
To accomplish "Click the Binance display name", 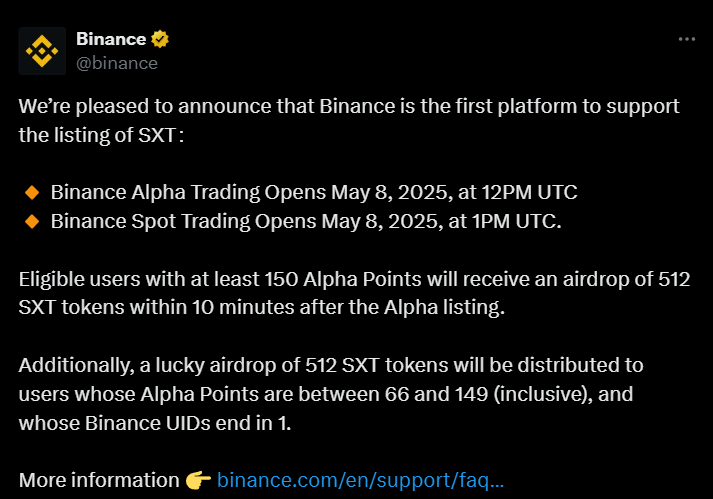I will pyautogui.click(x=111, y=39).
